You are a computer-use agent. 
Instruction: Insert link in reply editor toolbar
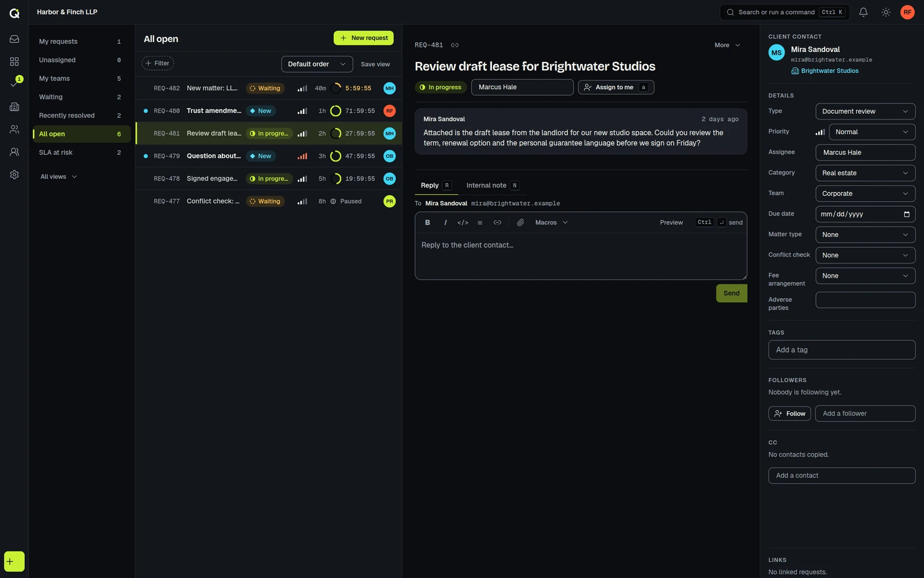tap(497, 223)
